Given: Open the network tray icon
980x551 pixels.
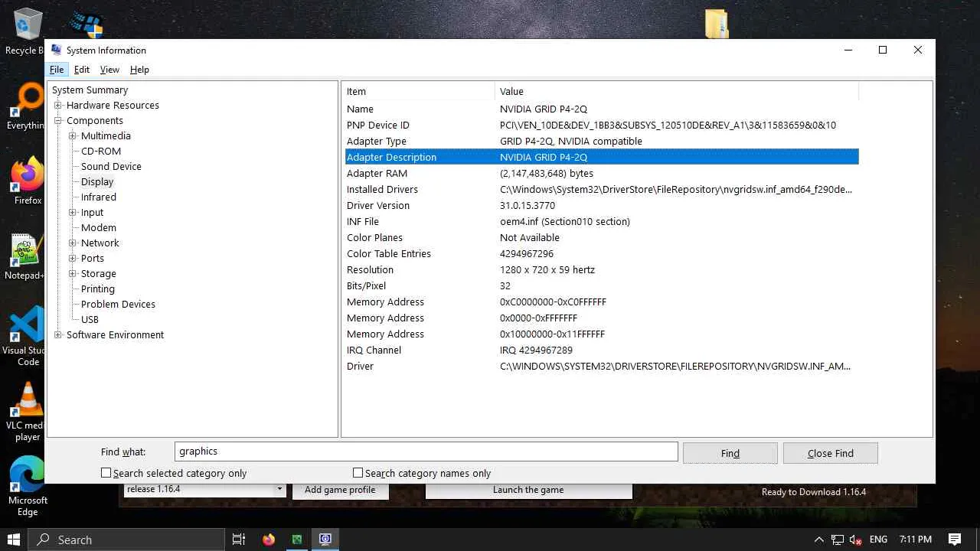Looking at the screenshot, I should pyautogui.click(x=838, y=540).
